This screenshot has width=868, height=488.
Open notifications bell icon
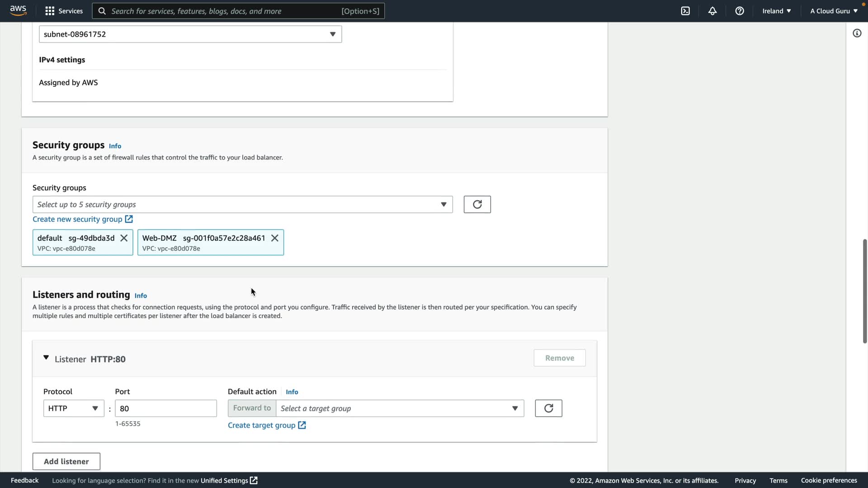712,11
